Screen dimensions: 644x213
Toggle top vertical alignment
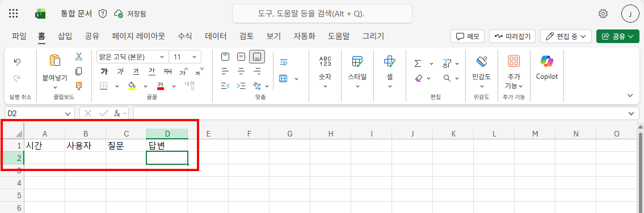click(x=225, y=57)
